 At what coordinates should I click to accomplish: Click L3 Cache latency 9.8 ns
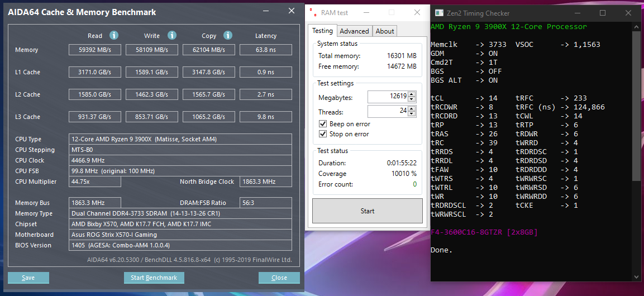266,117
